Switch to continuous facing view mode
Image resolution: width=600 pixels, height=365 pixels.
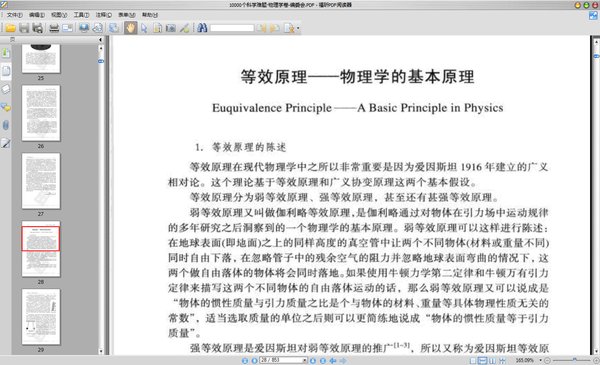point(502,360)
